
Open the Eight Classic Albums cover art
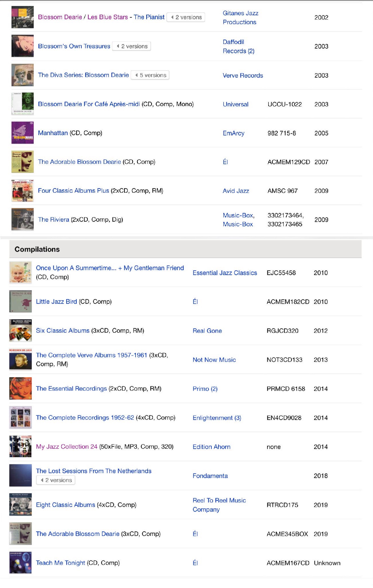(x=20, y=505)
